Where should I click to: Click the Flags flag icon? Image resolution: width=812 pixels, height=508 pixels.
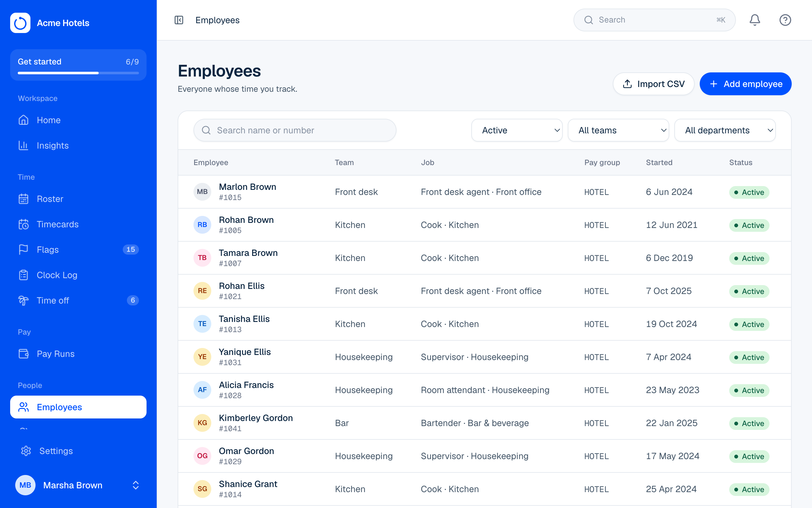(x=23, y=250)
